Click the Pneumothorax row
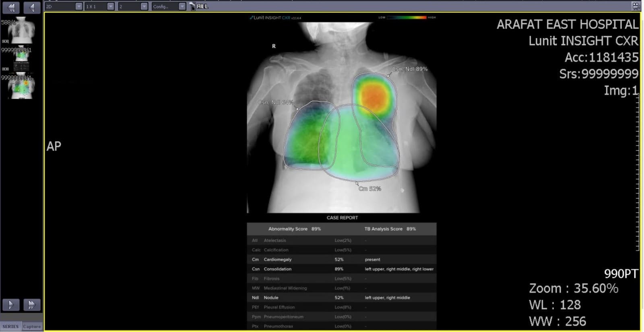The image size is (644, 332). coord(342,326)
